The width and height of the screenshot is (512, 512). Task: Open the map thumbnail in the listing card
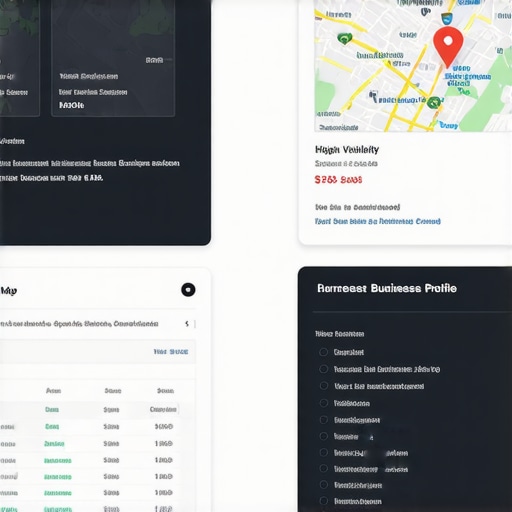[x=413, y=66]
